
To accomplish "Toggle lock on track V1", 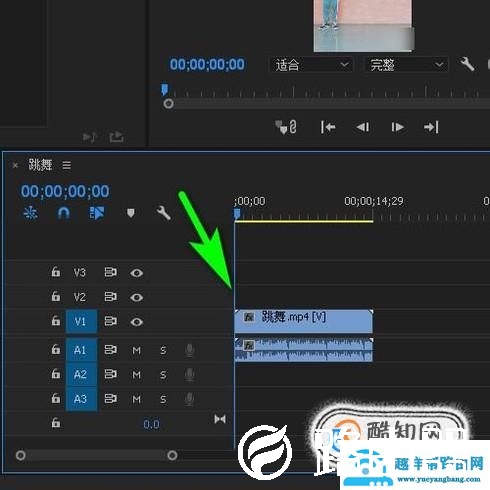I will pyautogui.click(x=56, y=321).
